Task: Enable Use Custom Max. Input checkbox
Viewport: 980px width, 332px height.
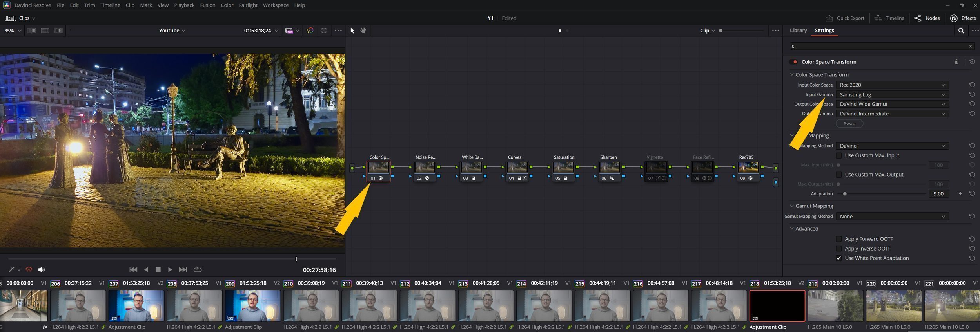Action: pyautogui.click(x=839, y=155)
